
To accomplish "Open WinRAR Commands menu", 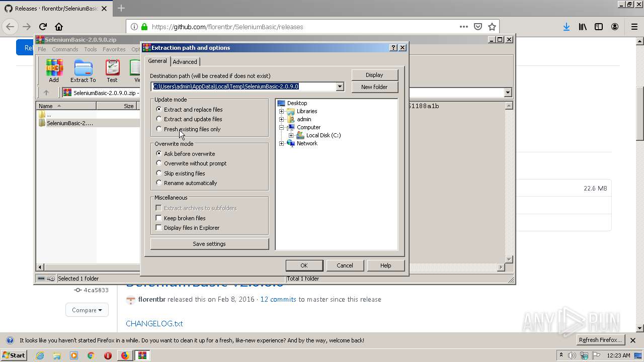I will click(x=65, y=49).
